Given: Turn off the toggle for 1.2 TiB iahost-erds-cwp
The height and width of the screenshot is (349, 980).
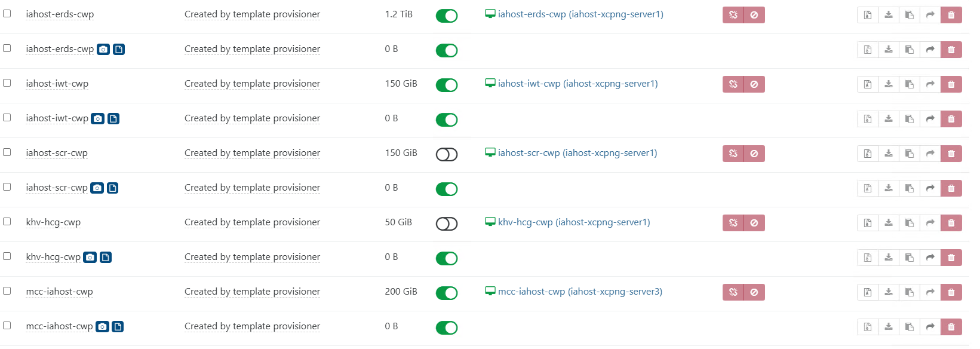Looking at the screenshot, I should [x=447, y=16].
